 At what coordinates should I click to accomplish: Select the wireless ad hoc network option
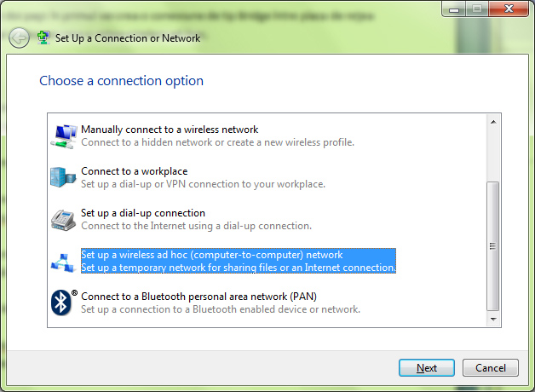pyautogui.click(x=239, y=261)
